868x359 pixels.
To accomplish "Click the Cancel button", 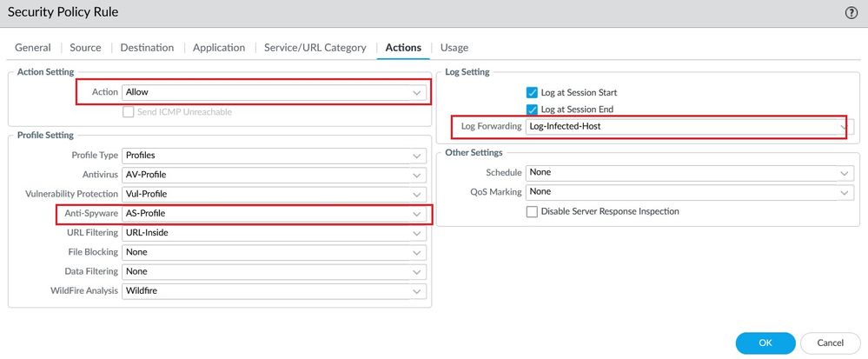I will tap(830, 342).
